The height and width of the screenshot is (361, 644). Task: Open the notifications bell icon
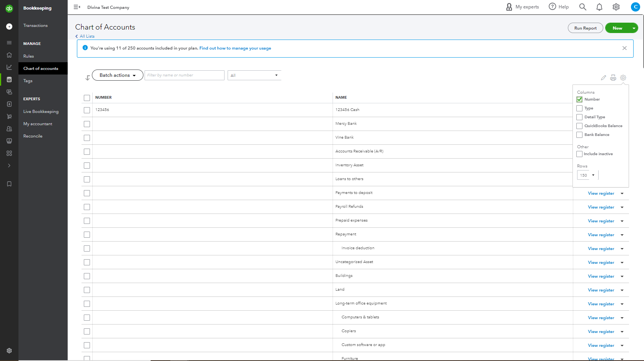pyautogui.click(x=599, y=7)
